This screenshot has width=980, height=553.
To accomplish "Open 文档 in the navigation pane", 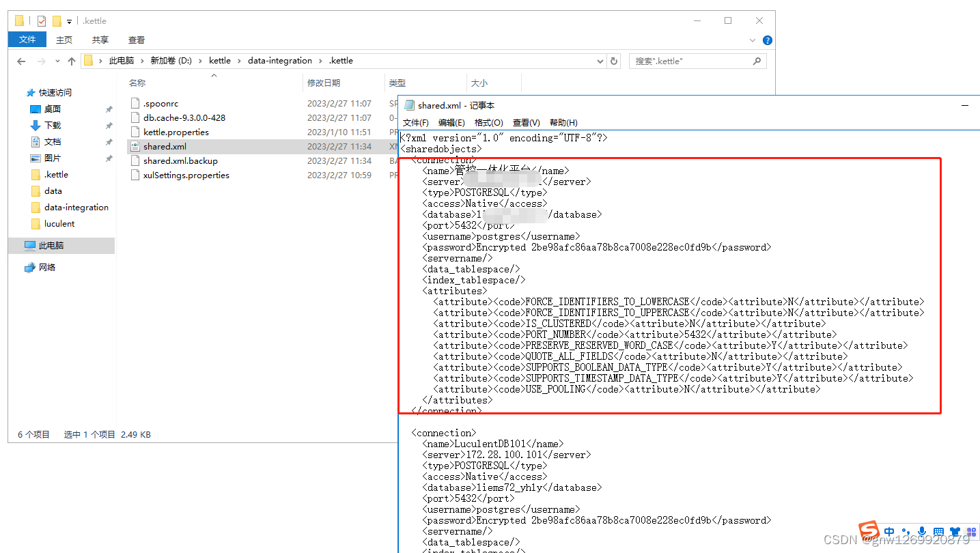I will [x=53, y=141].
